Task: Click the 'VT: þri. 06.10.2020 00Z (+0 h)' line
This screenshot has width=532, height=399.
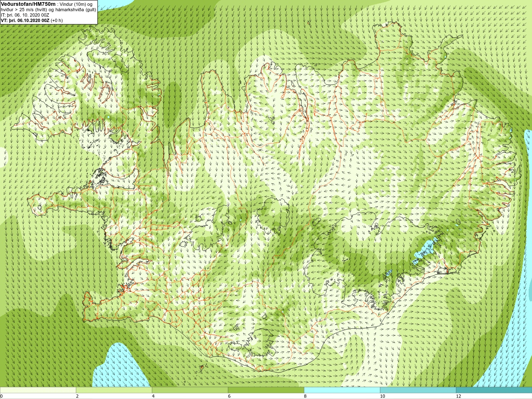Action: pyautogui.click(x=32, y=20)
